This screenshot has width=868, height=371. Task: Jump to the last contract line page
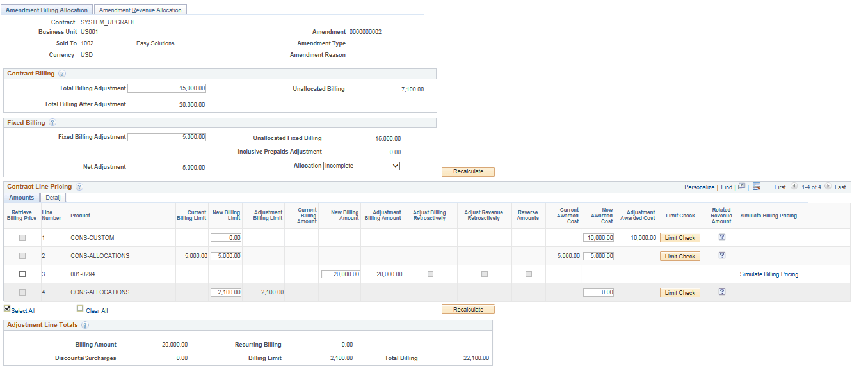(840, 187)
